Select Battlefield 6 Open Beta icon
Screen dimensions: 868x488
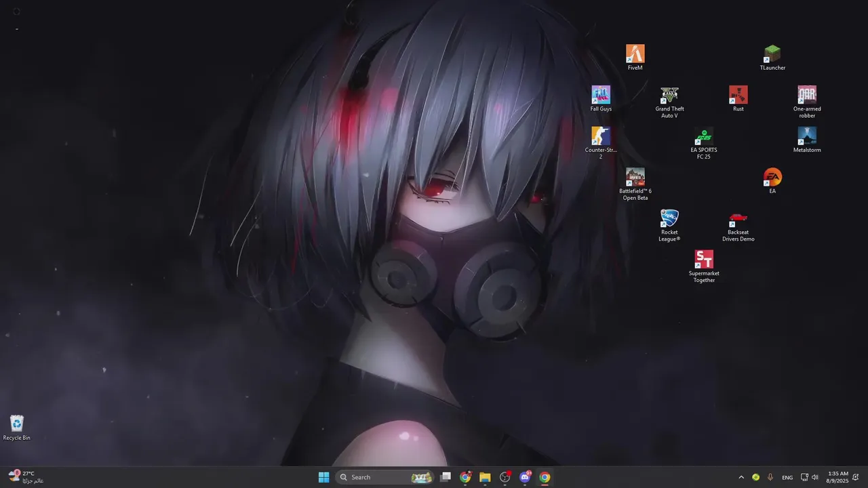pos(635,184)
